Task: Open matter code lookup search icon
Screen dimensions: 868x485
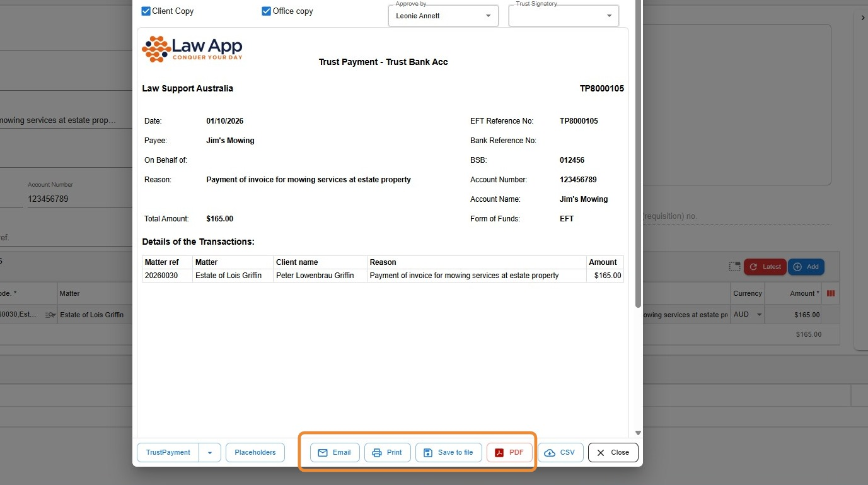Action: click(x=50, y=315)
